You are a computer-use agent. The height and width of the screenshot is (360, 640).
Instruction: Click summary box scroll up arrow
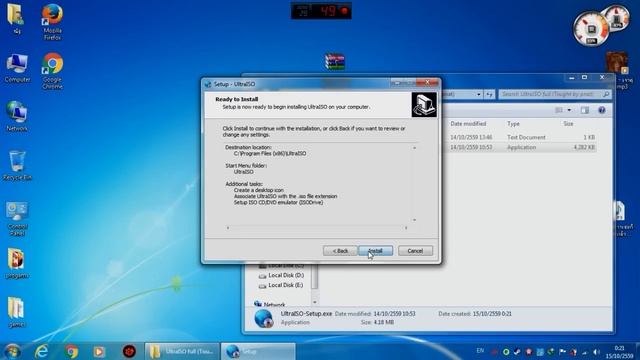(x=414, y=148)
